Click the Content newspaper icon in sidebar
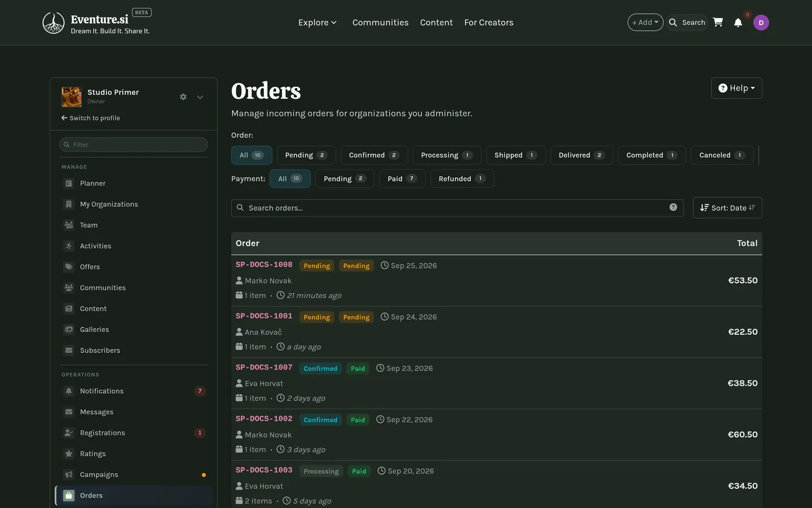The height and width of the screenshot is (508, 812). (69, 309)
